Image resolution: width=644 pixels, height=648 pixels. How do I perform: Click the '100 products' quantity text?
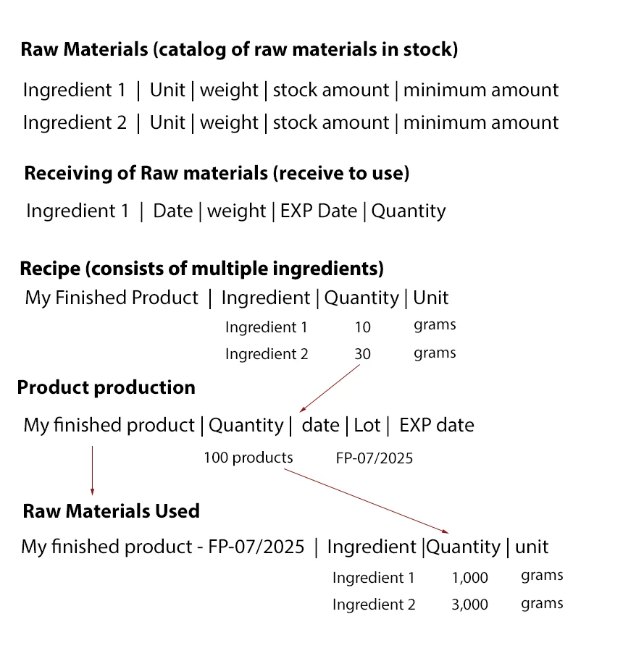coord(248,458)
